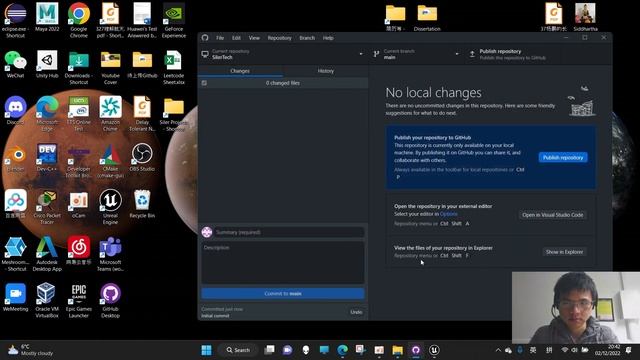
Task: Open Autodesk Desktop App icon
Action: tap(47, 253)
